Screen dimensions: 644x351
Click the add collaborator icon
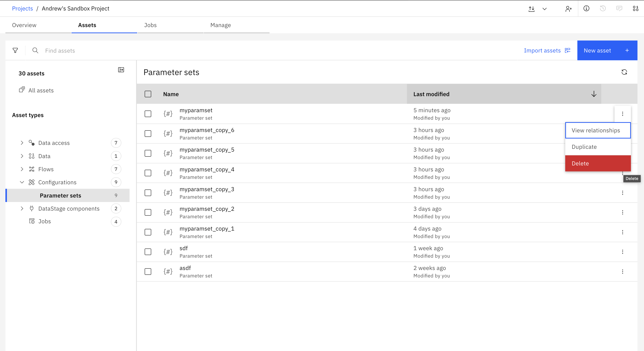569,9
